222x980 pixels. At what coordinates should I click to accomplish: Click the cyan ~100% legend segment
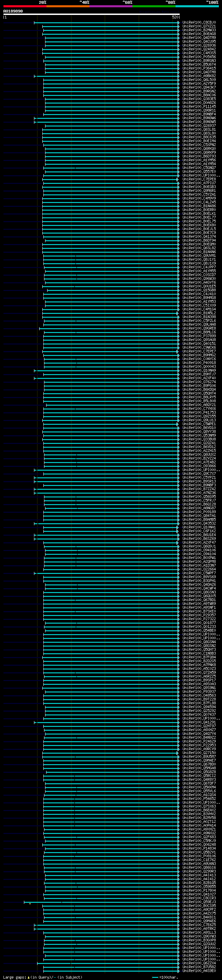click(x=197, y=6)
